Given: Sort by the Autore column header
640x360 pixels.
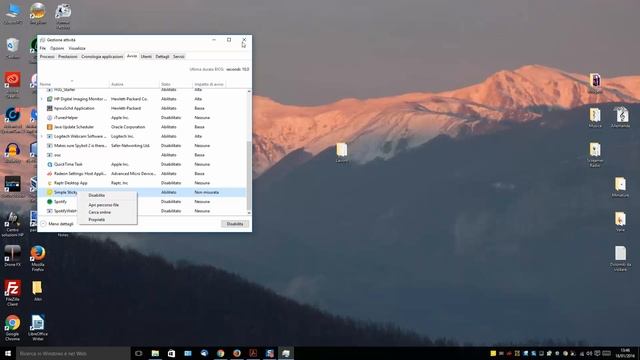Looking at the screenshot, I should [134, 84].
